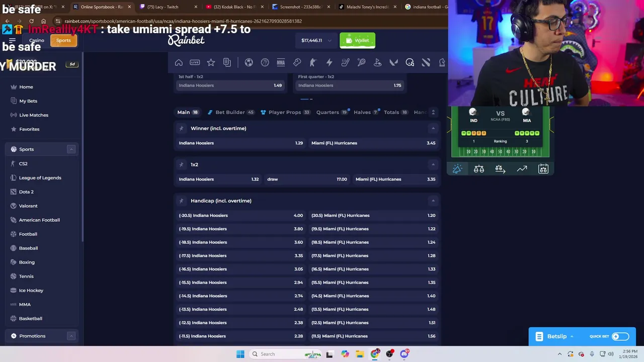The width and height of the screenshot is (644, 362).
Task: Open the bet slips documents icon
Action: [227, 62]
